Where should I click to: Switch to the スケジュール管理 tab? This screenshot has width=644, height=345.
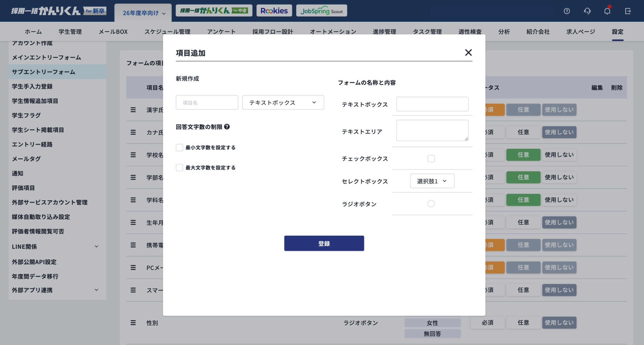[167, 32]
